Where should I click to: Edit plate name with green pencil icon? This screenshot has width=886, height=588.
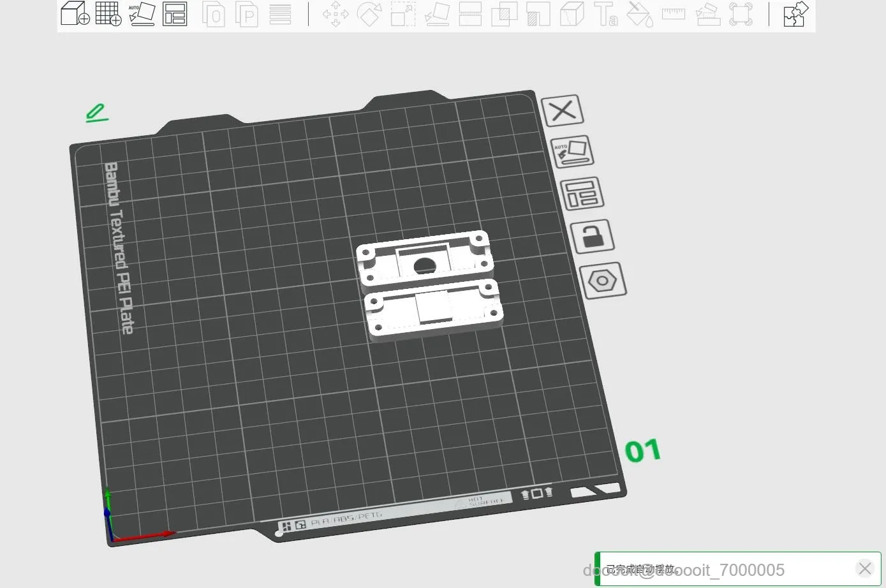(x=96, y=113)
